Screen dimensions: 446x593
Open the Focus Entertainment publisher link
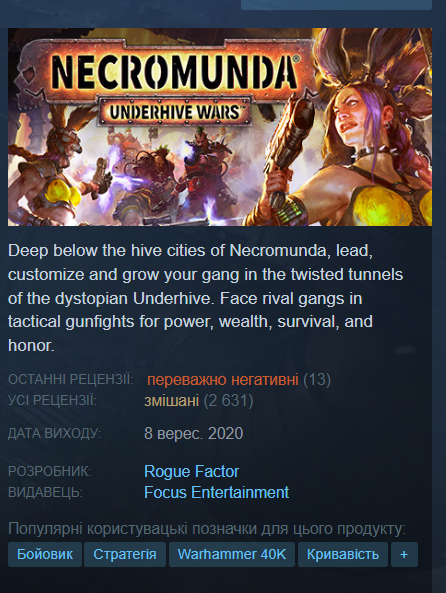[216, 492]
